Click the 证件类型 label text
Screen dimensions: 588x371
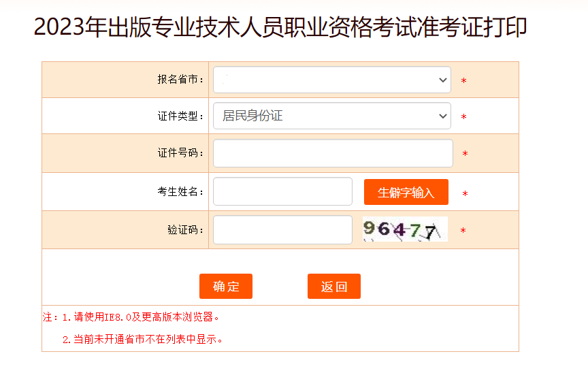pyautogui.click(x=180, y=116)
